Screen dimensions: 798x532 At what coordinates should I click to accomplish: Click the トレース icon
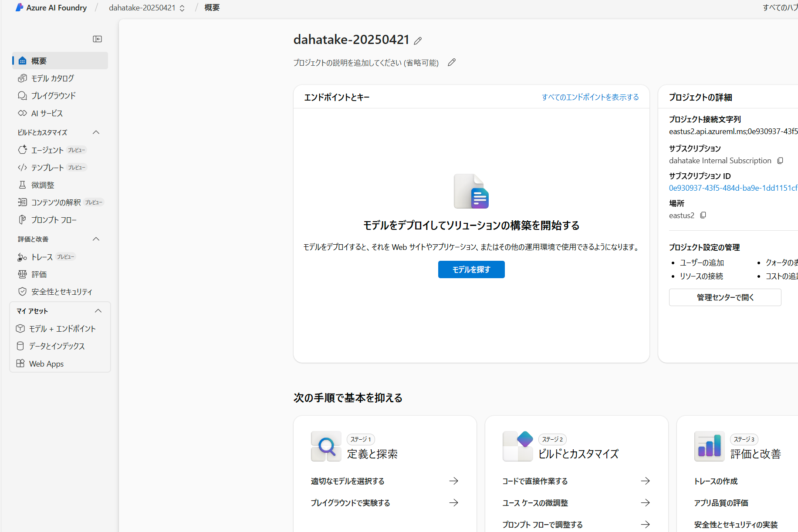23,257
